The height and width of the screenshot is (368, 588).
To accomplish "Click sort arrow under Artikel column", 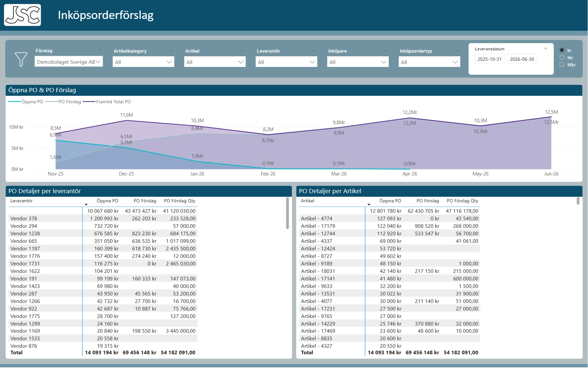I will point(369,205).
